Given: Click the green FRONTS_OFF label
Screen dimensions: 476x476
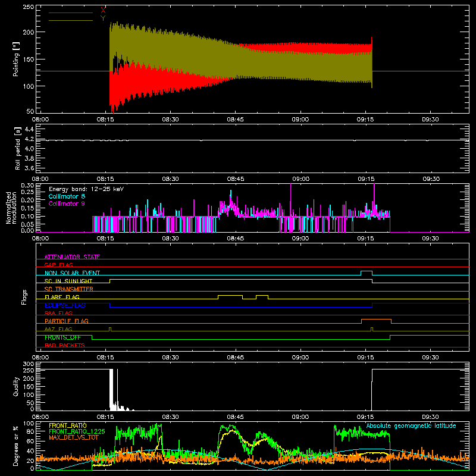Looking at the screenshot, I should click(x=62, y=337).
